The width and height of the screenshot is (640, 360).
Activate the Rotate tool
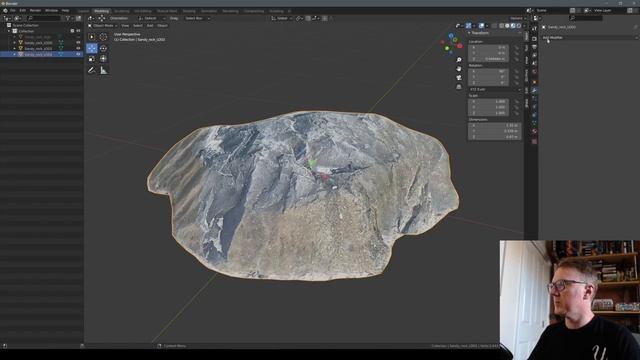[x=103, y=48]
